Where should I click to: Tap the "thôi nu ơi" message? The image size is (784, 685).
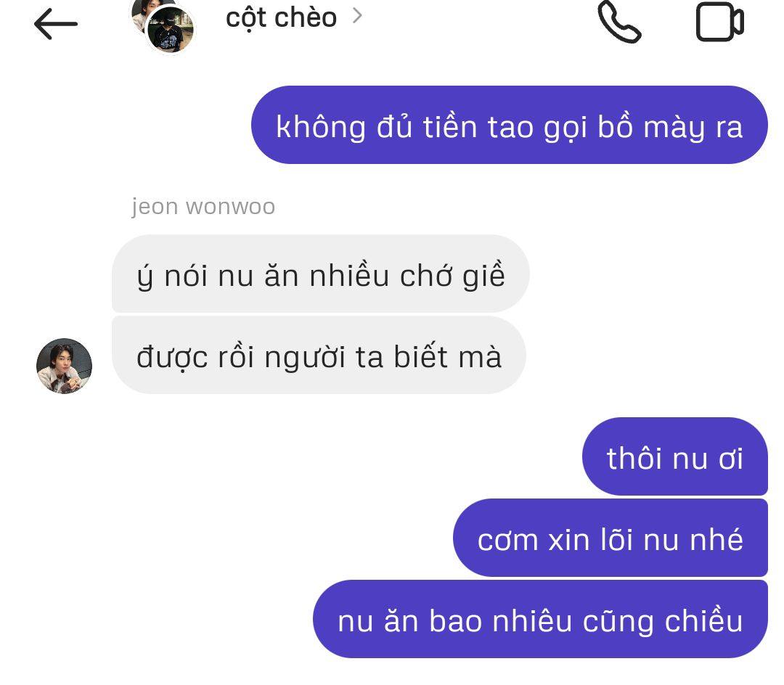point(675,456)
